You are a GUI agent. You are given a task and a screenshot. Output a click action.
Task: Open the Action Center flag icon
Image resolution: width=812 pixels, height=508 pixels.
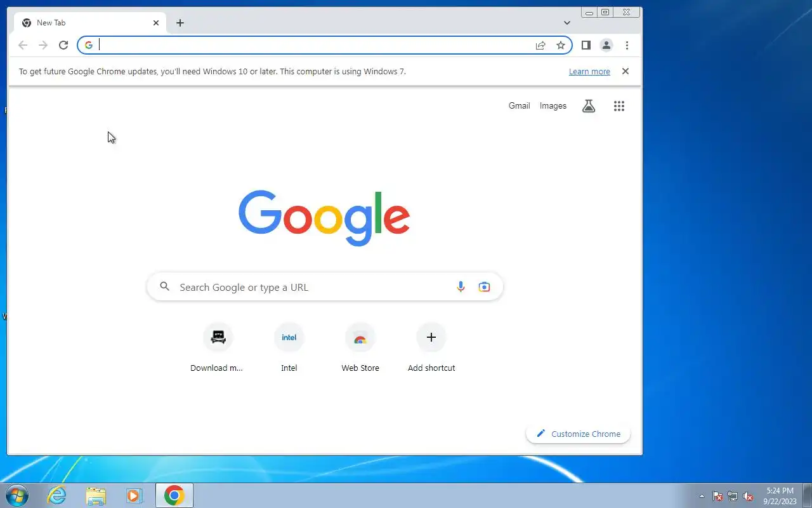[x=717, y=496]
